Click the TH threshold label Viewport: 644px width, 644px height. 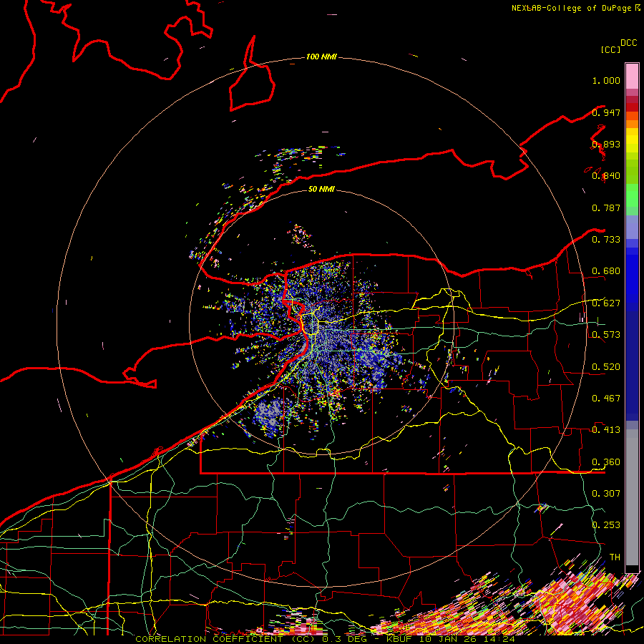point(615,557)
